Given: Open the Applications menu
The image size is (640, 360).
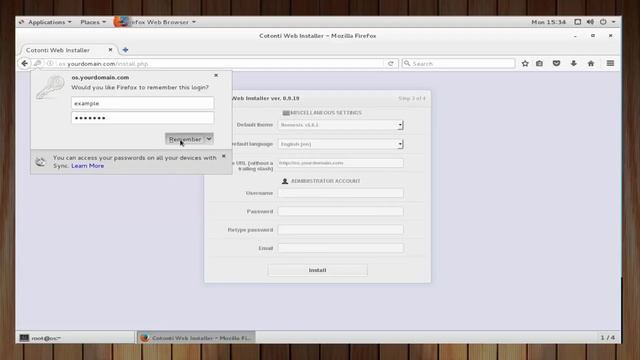Looking at the screenshot, I should tap(49, 22).
